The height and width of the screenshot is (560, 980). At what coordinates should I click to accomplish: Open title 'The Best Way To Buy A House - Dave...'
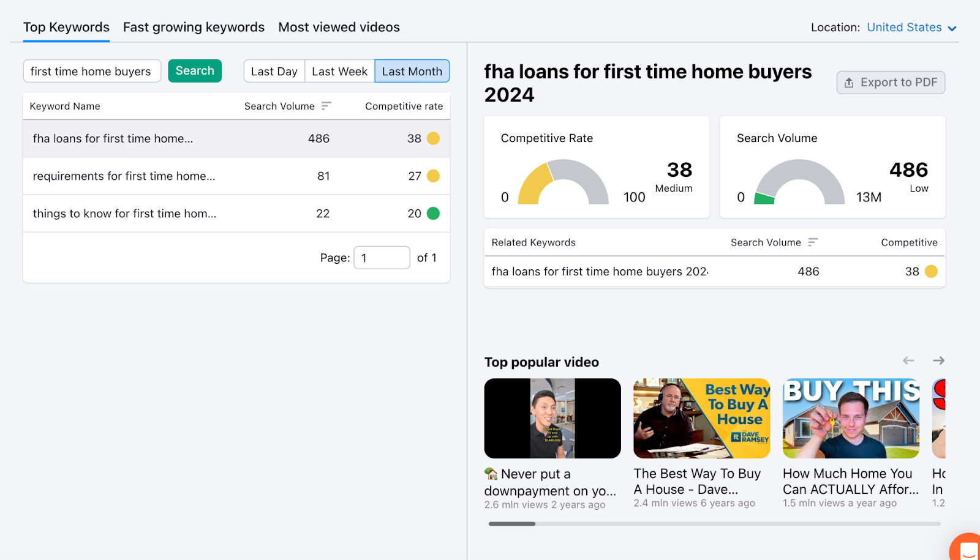(x=697, y=482)
